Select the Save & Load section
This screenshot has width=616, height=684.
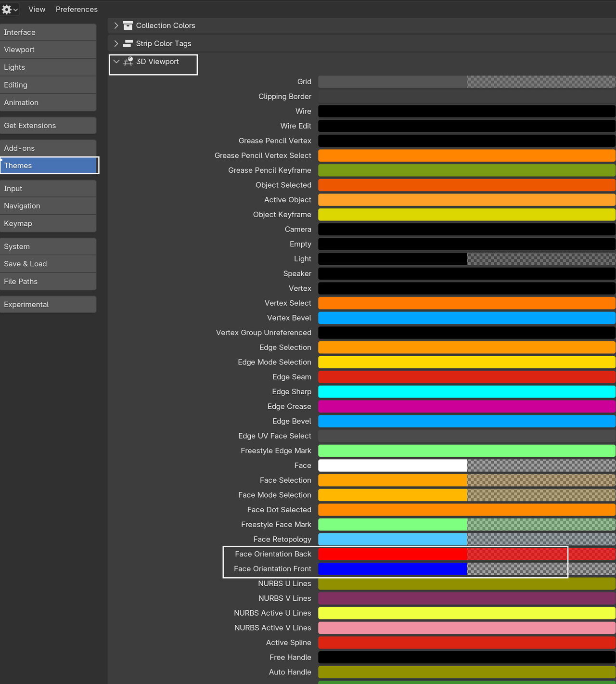pos(48,264)
